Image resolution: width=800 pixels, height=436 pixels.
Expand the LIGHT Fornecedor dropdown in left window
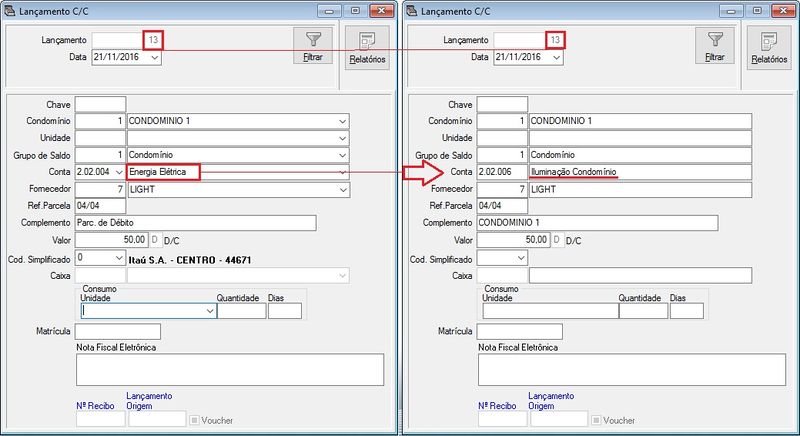coord(343,189)
